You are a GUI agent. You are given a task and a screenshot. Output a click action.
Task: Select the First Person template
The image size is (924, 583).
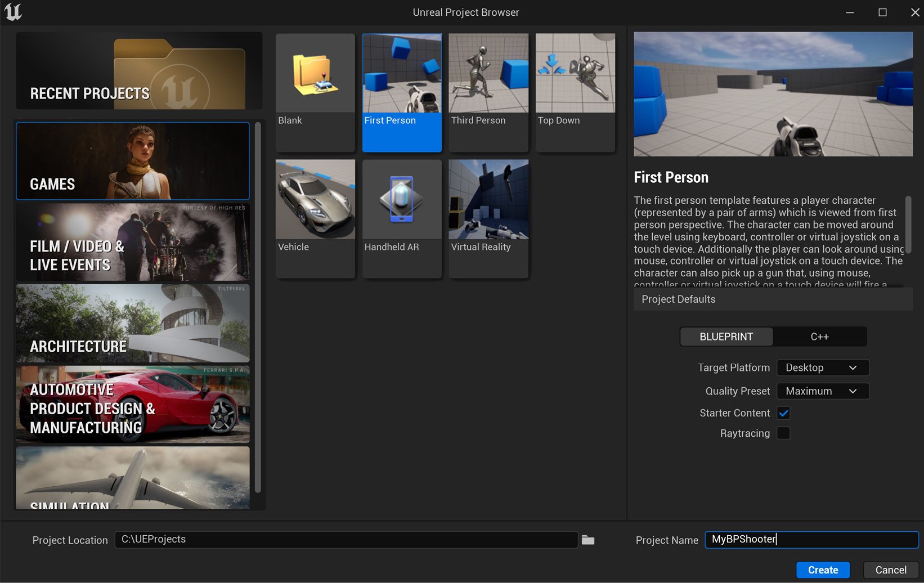[402, 92]
